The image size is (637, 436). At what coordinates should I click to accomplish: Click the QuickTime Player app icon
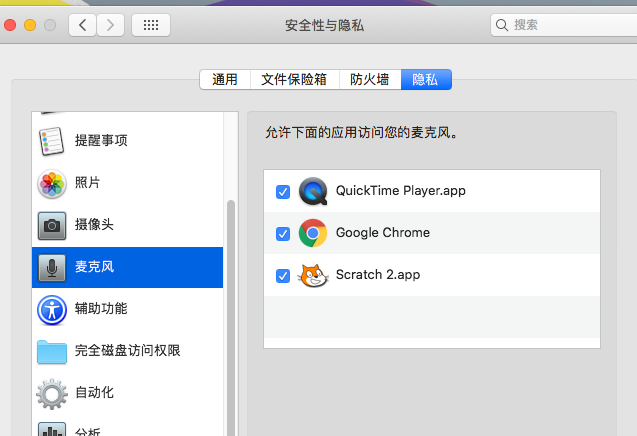(313, 191)
